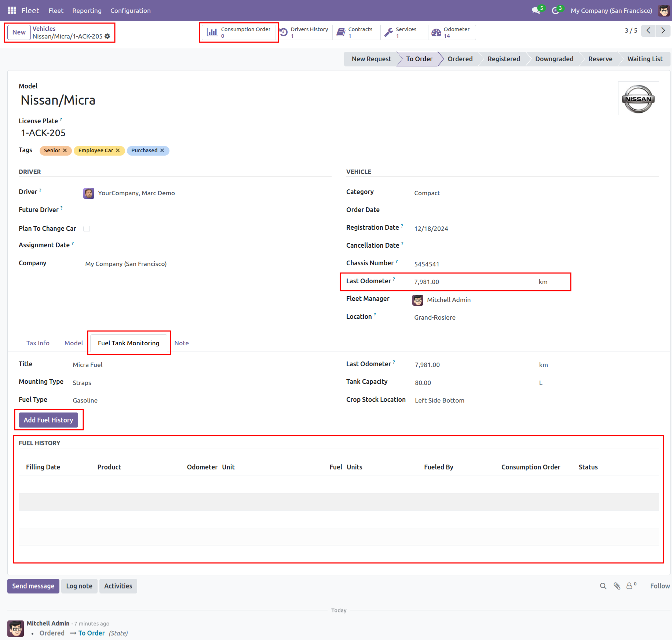Screen dimensions: 672x640
Task: Switch to the Tax Info tab
Action: (38, 343)
